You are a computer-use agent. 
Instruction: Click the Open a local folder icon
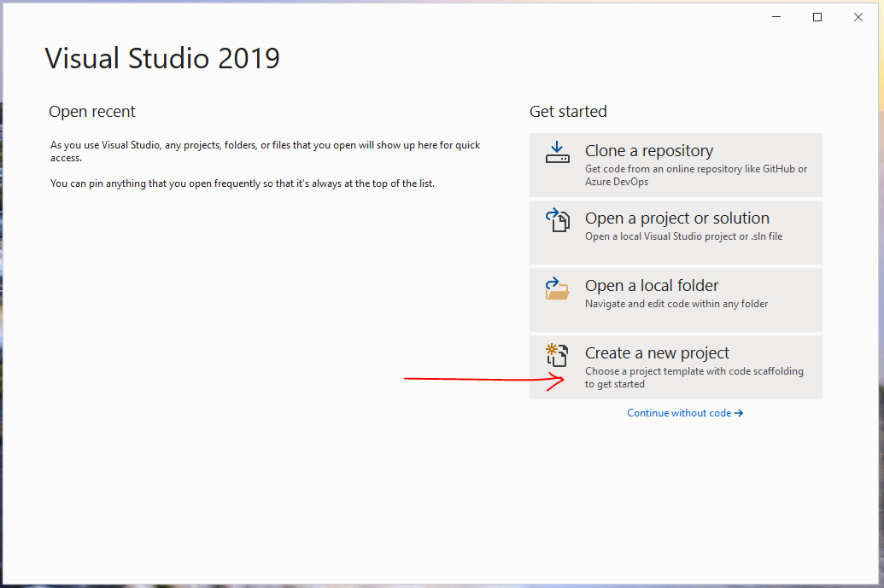tap(557, 288)
